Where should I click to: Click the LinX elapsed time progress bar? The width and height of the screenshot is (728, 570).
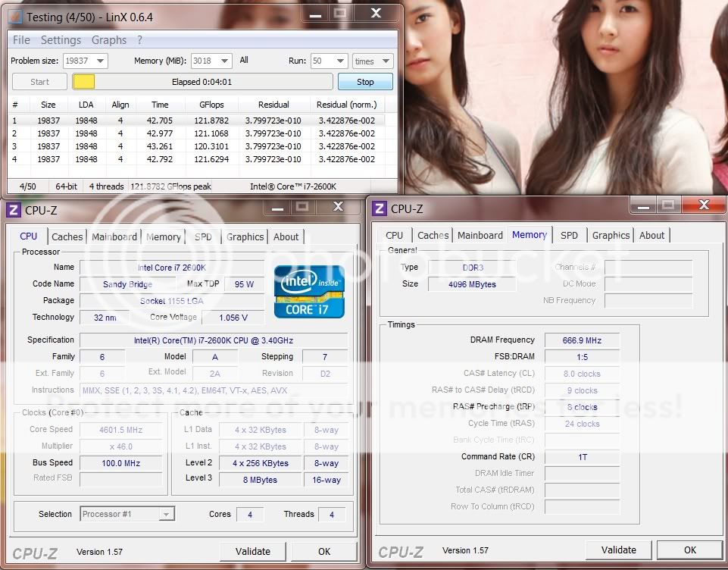coord(202,82)
